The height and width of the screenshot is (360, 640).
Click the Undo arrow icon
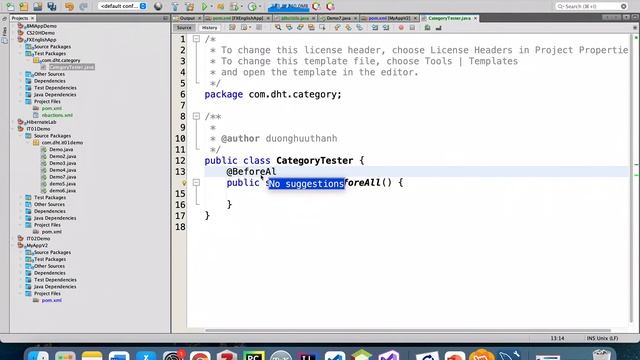(69, 6)
